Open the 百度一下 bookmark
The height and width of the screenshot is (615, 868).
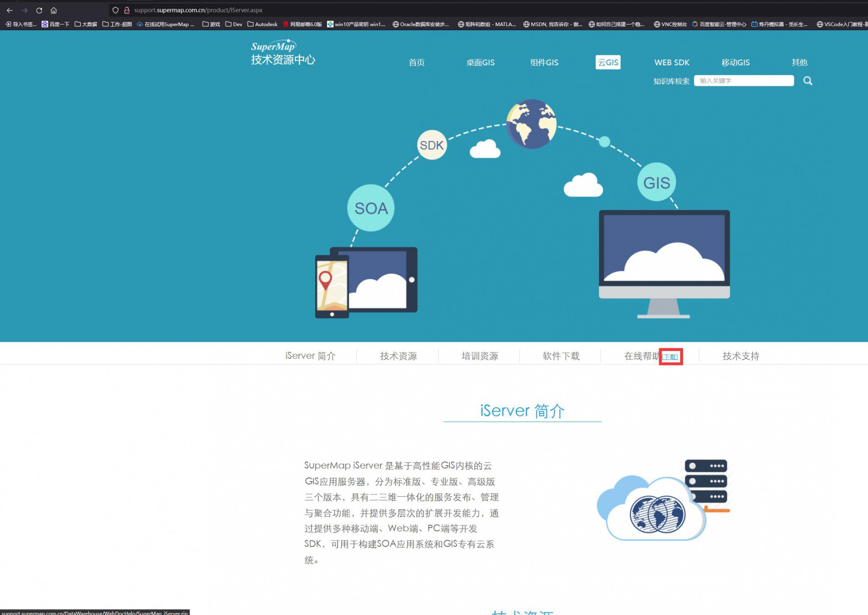55,24
